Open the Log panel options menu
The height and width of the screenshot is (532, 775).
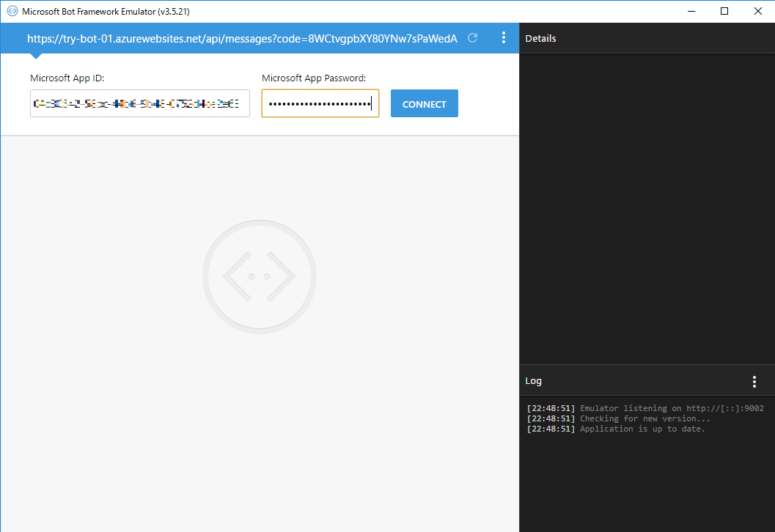click(x=754, y=381)
